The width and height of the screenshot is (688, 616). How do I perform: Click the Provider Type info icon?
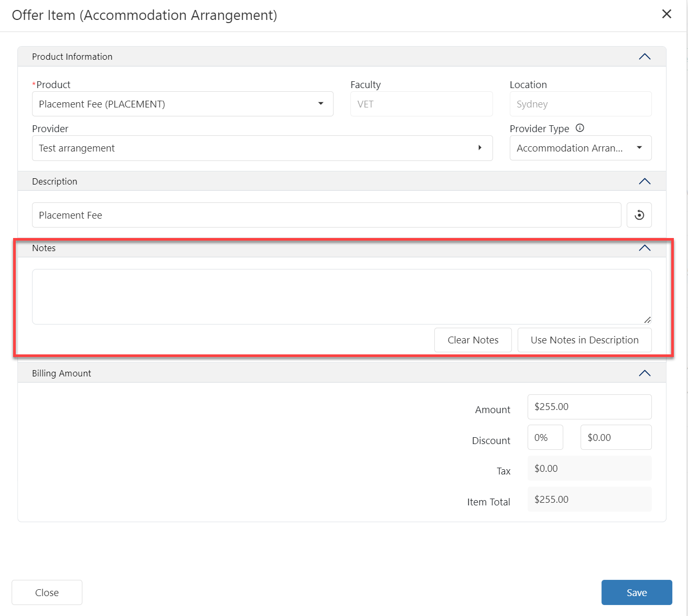click(579, 128)
